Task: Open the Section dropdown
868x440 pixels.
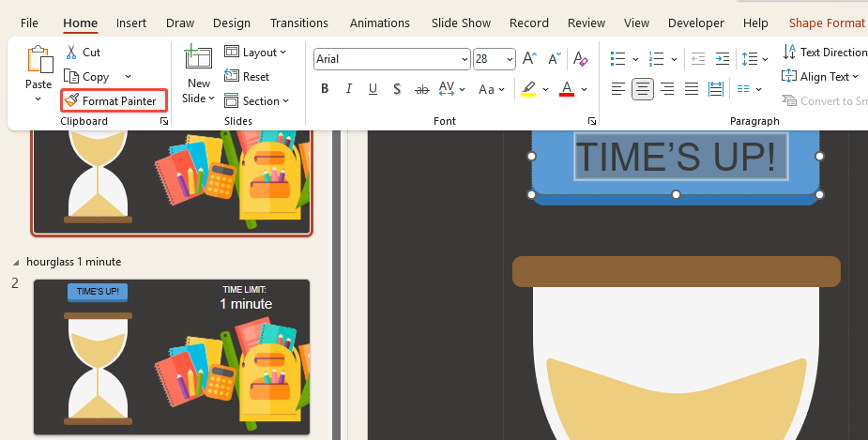Action: 256,100
